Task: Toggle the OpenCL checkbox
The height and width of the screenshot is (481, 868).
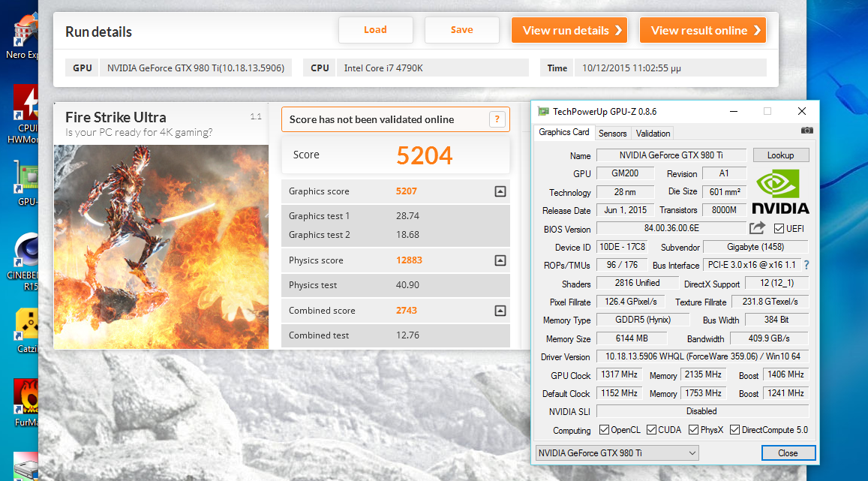Action: 604,430
